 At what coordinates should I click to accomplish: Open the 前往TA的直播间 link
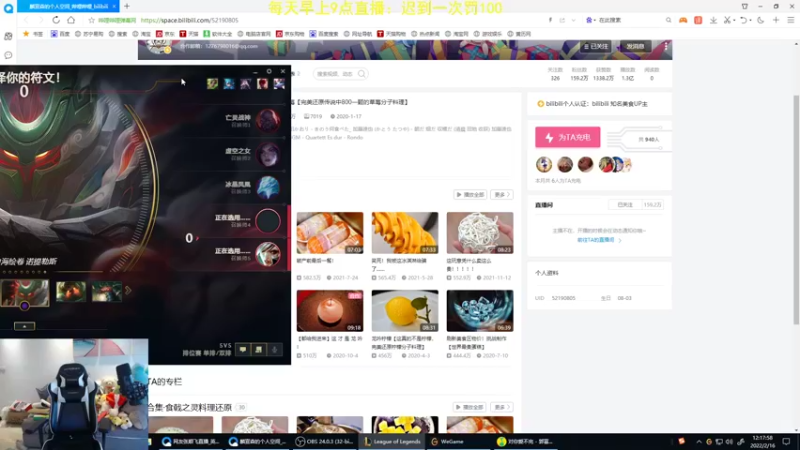point(599,240)
